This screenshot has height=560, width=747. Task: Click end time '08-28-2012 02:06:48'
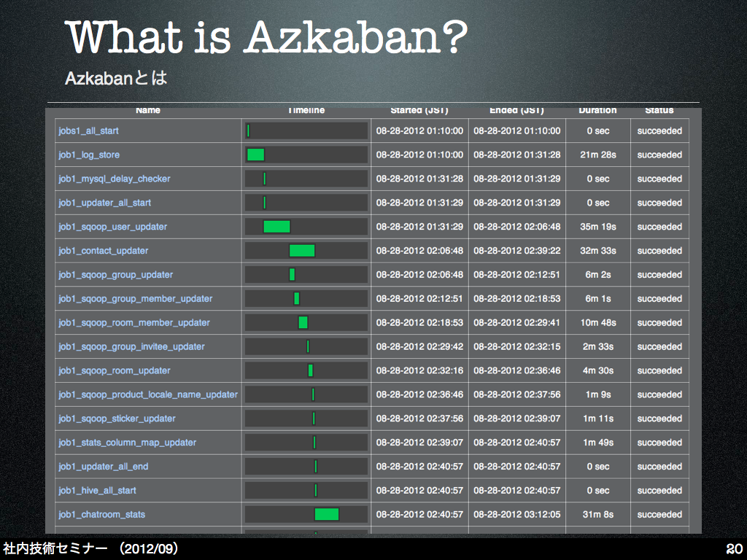(517, 227)
